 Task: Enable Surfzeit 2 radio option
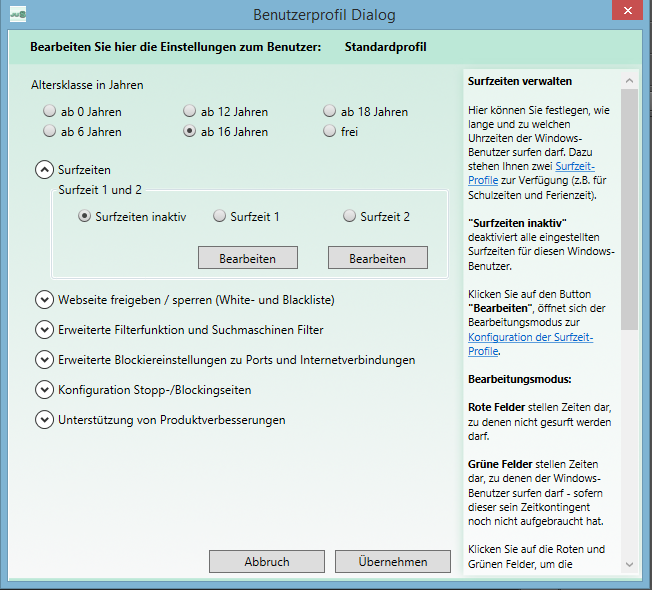(350, 216)
